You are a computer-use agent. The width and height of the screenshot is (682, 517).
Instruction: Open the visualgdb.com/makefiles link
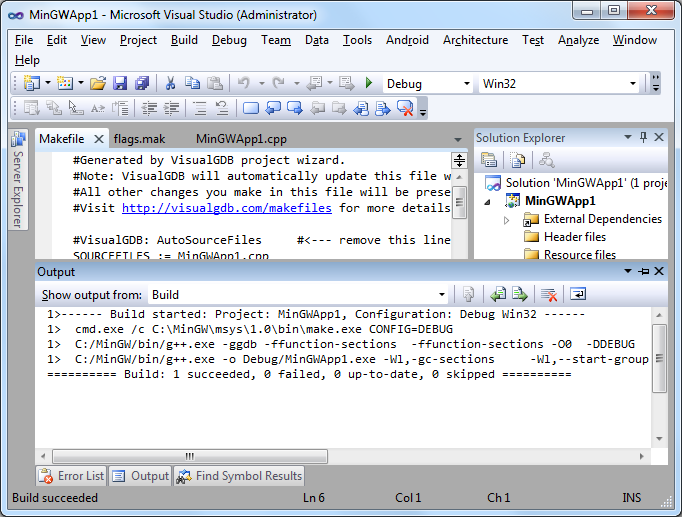227,208
